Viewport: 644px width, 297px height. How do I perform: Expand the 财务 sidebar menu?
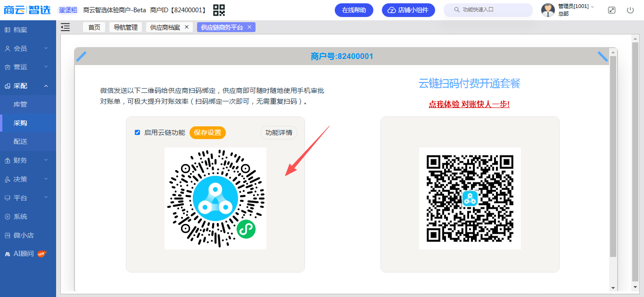click(28, 160)
